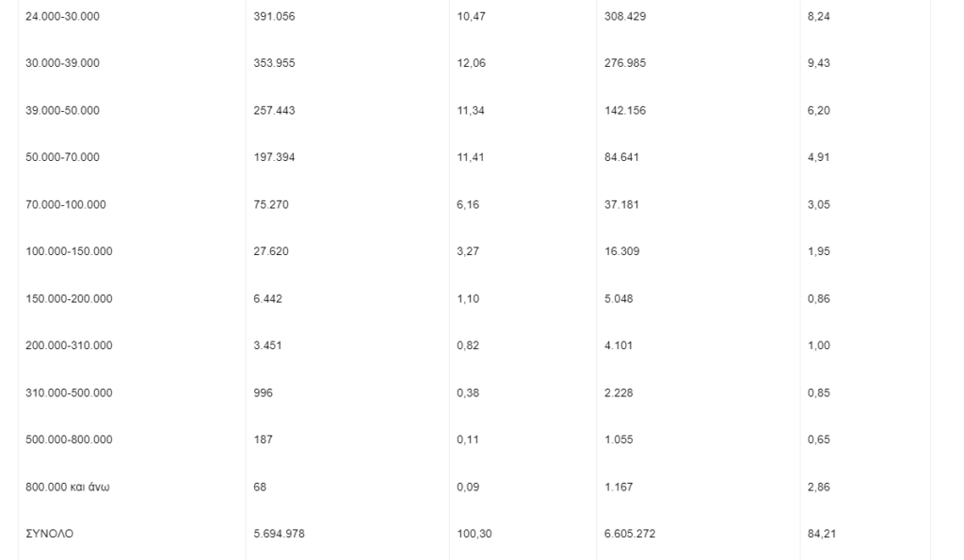Select the 500.000-800.000 row label

point(69,440)
